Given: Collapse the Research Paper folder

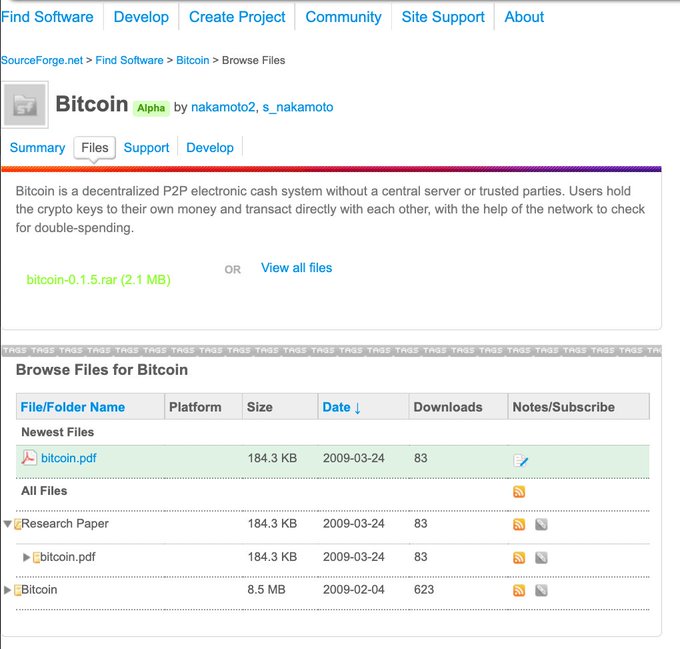Looking at the screenshot, I should [7, 524].
